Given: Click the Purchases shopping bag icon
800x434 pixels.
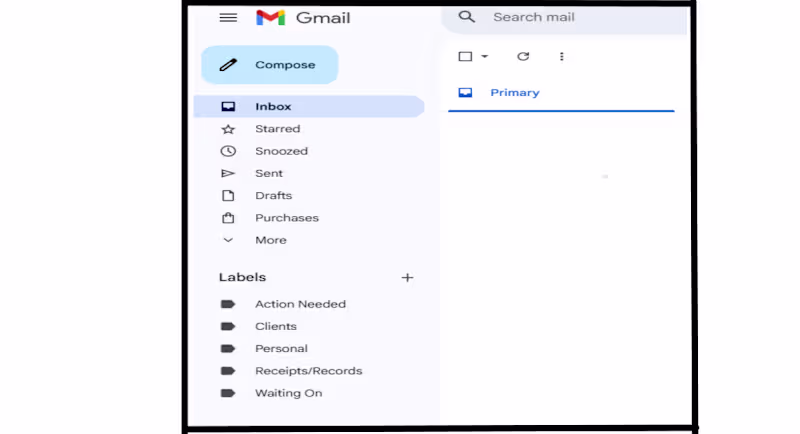Looking at the screenshot, I should pos(228,218).
